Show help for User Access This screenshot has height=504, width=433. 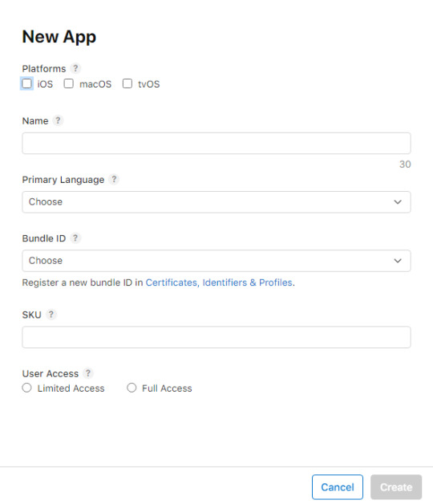tap(87, 373)
